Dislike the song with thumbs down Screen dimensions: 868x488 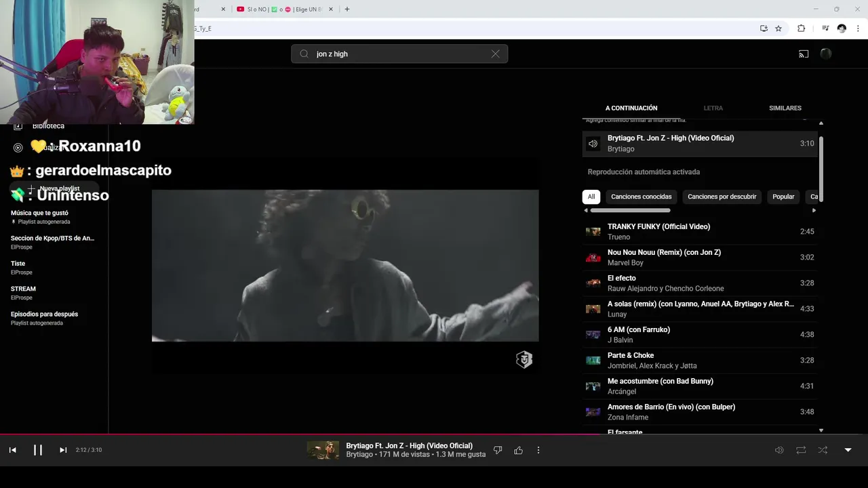point(498,450)
